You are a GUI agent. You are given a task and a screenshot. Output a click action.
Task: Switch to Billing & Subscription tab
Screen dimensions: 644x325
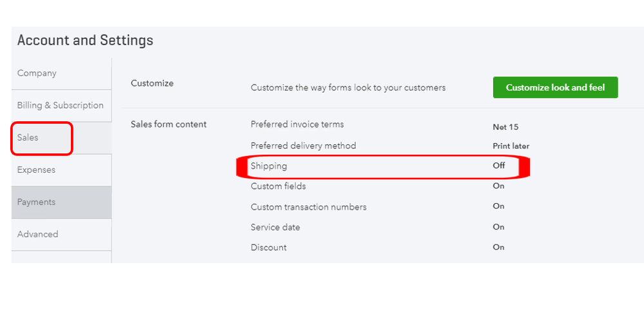tap(60, 105)
